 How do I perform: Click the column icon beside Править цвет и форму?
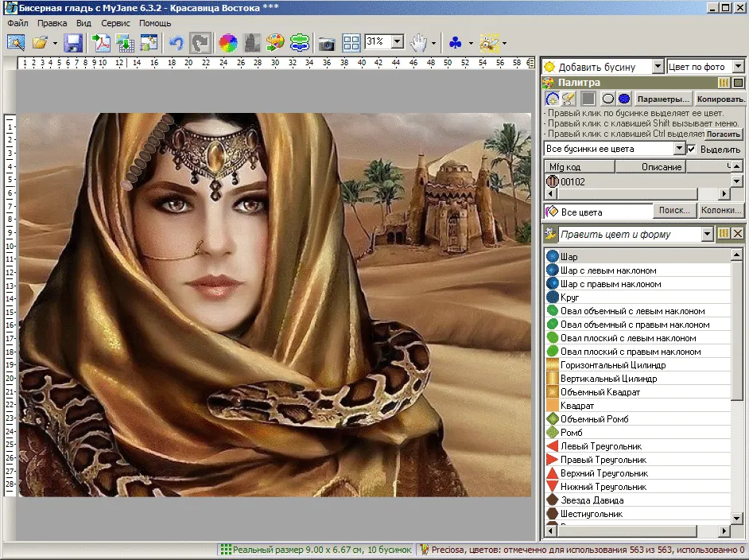(x=724, y=233)
